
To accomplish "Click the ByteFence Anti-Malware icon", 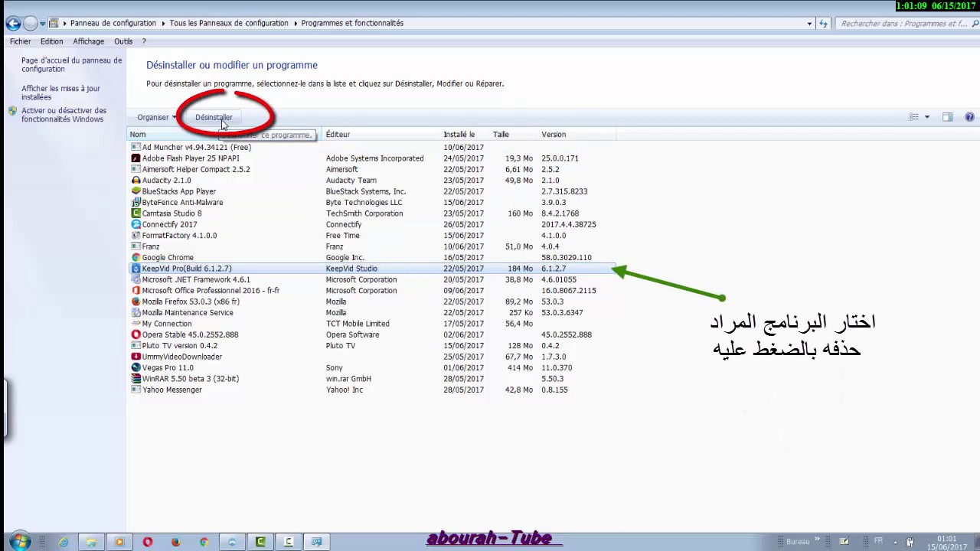I will (136, 203).
